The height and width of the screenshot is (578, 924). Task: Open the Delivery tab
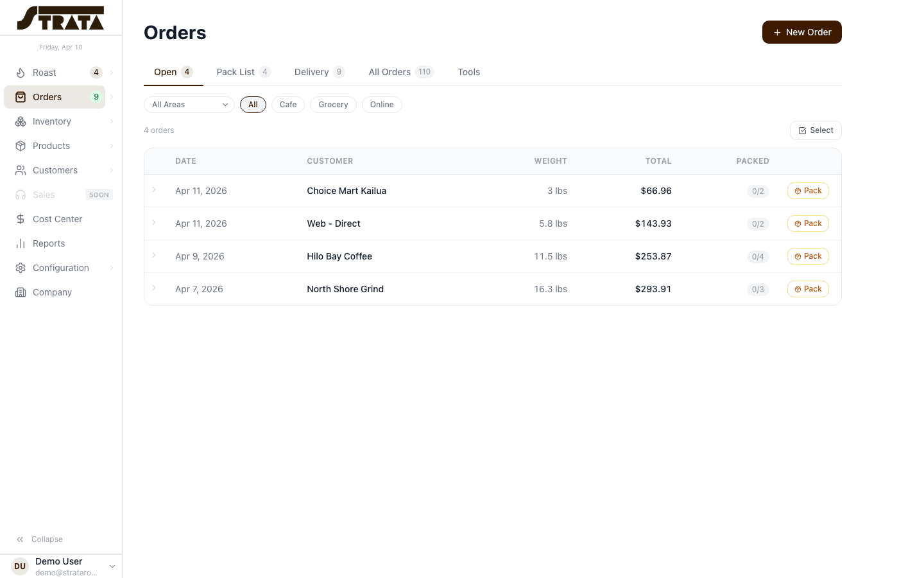pos(312,72)
